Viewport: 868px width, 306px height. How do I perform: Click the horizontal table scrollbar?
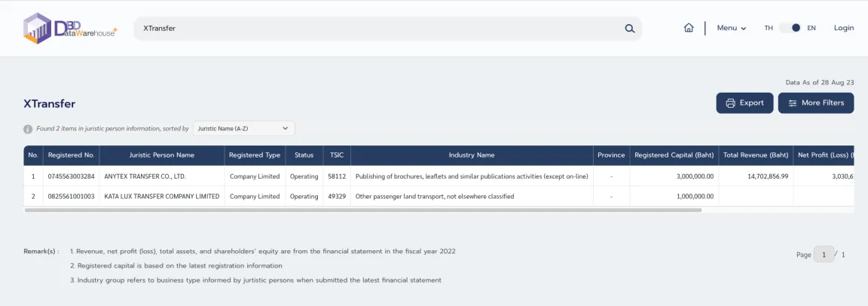[x=363, y=210]
